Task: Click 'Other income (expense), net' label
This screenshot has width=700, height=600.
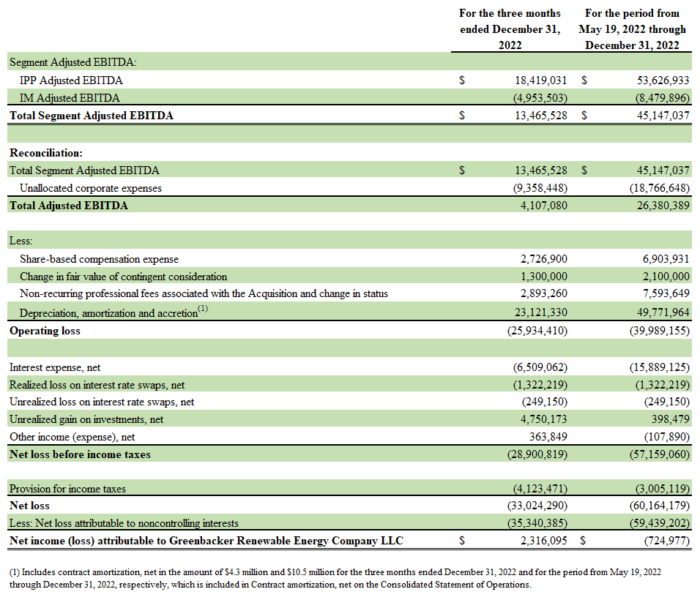Action: pyautogui.click(x=72, y=437)
